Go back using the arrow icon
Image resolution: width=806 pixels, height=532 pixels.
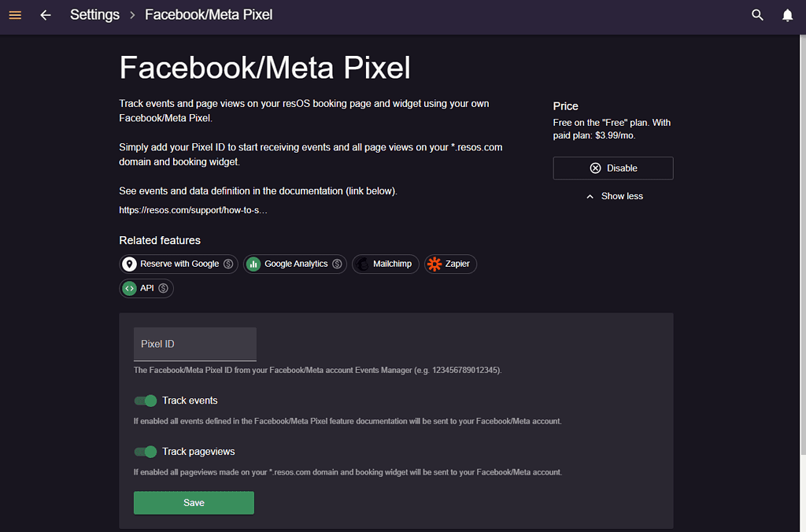[46, 15]
